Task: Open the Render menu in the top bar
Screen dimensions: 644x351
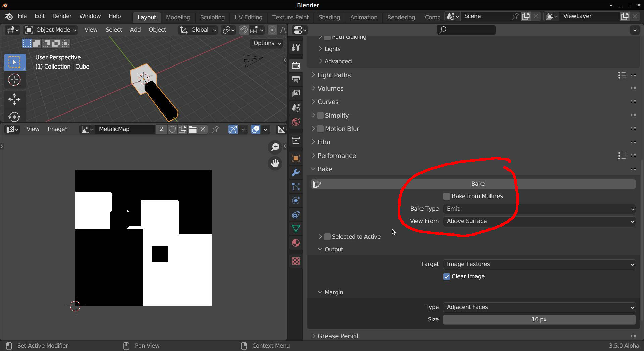Action: 61,16
